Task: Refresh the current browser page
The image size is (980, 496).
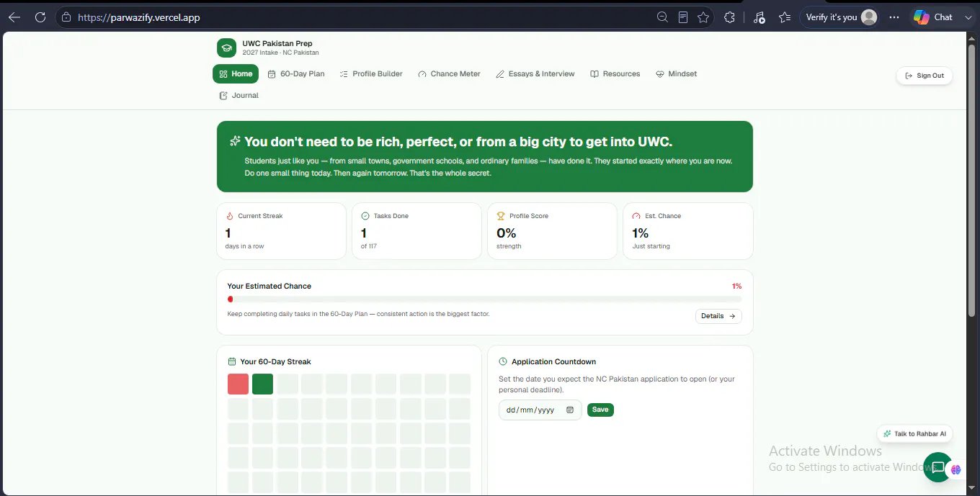Action: [40, 17]
